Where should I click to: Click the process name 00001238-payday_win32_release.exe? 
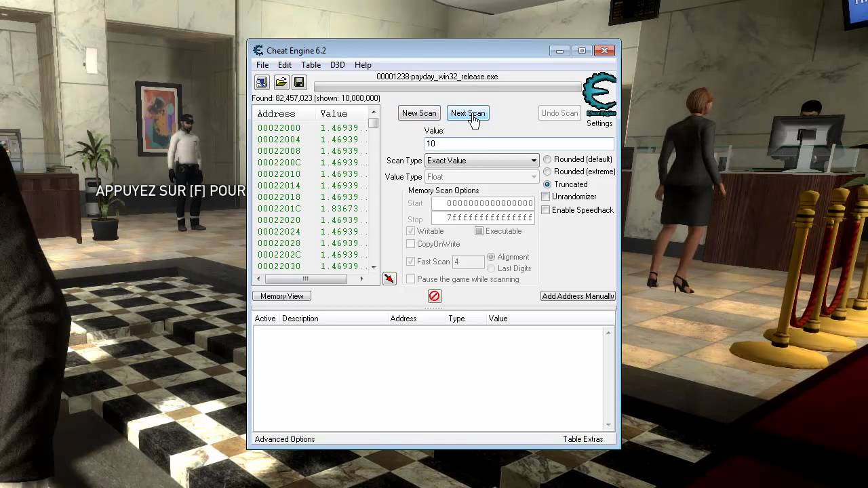(437, 77)
